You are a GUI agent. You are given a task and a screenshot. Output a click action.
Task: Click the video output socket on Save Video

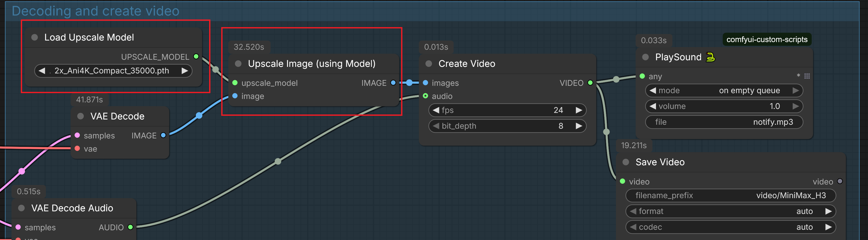click(840, 181)
